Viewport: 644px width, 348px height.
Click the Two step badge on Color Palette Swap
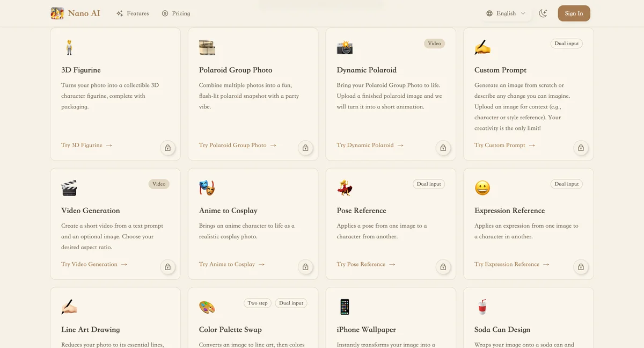pyautogui.click(x=258, y=303)
